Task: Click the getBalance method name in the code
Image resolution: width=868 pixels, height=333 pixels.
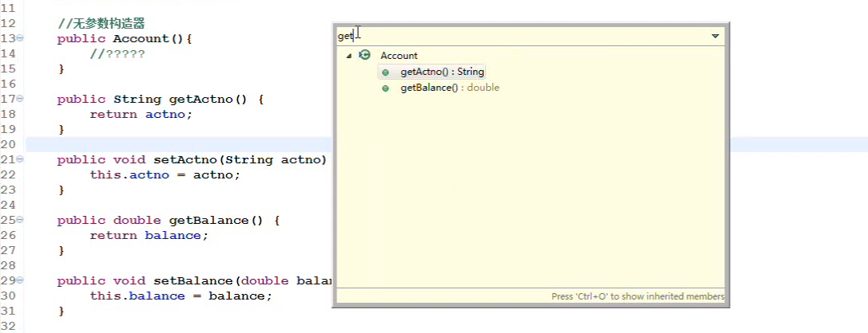Action: pos(210,221)
